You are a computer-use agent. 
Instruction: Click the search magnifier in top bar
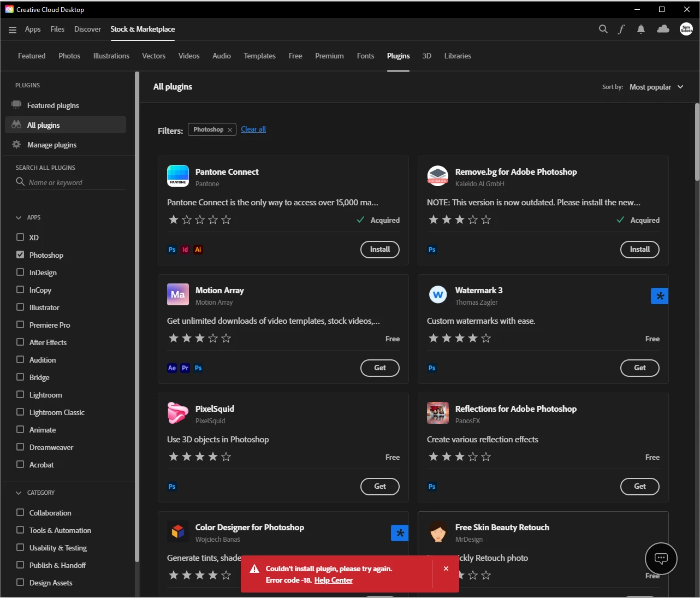pyautogui.click(x=603, y=29)
